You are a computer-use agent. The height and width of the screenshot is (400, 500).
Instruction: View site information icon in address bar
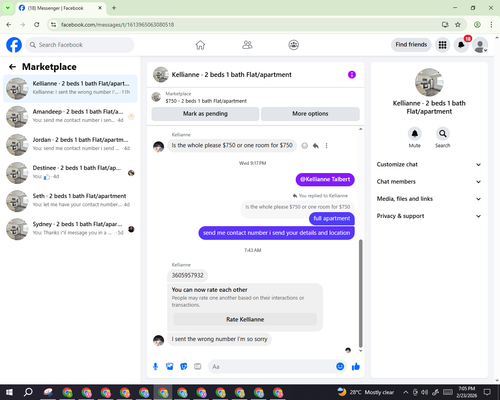[x=53, y=25]
